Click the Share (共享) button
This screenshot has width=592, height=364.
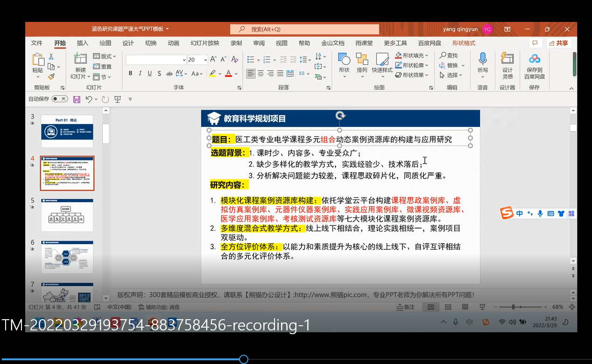coord(559,43)
